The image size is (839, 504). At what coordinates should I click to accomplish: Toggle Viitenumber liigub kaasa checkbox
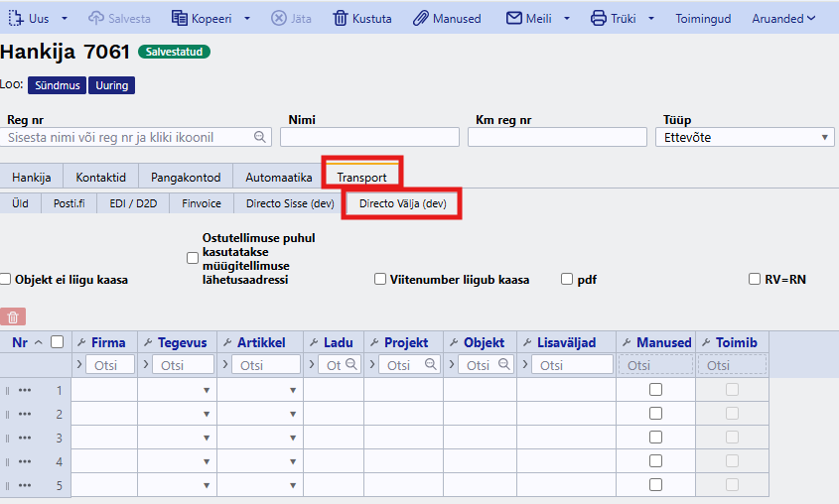pyautogui.click(x=380, y=279)
